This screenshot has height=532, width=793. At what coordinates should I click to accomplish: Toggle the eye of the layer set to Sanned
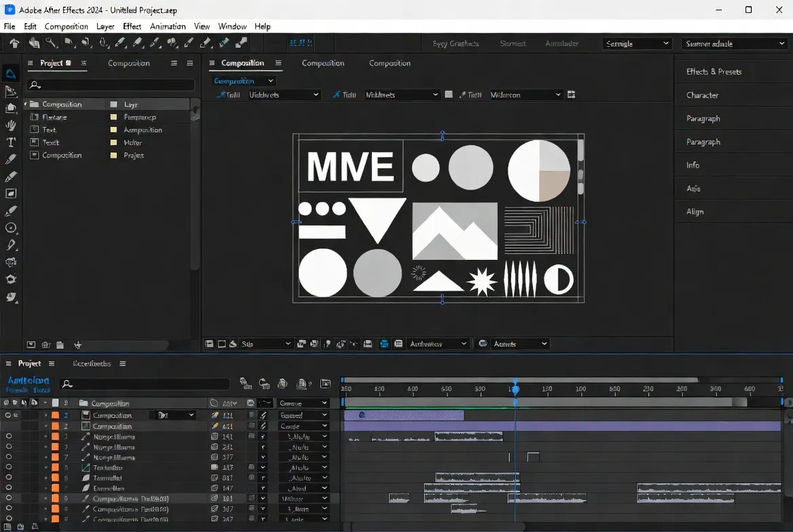[7, 415]
